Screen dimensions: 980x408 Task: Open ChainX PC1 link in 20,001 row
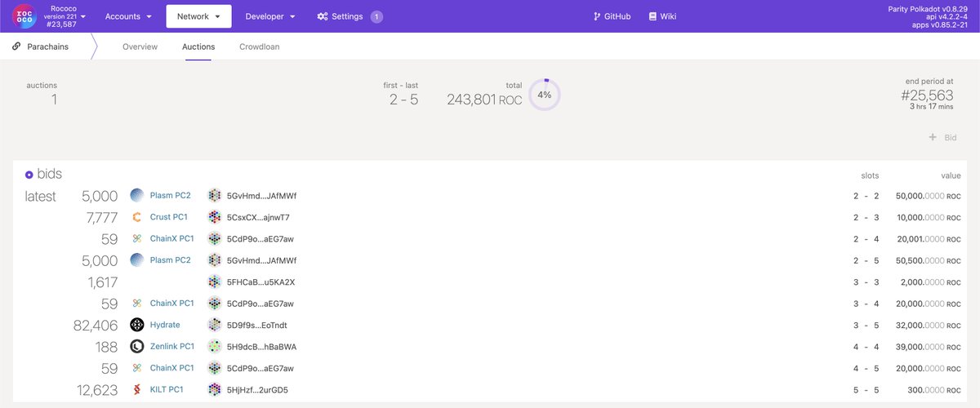click(x=172, y=239)
